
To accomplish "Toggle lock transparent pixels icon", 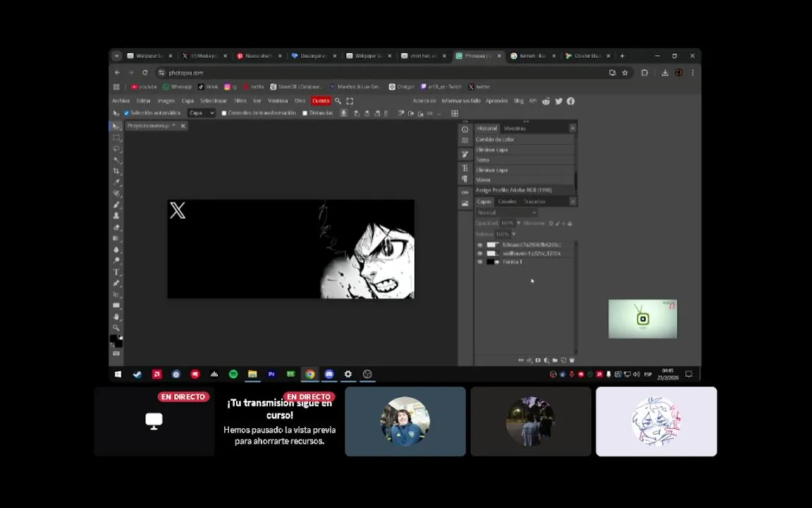I will [551, 224].
